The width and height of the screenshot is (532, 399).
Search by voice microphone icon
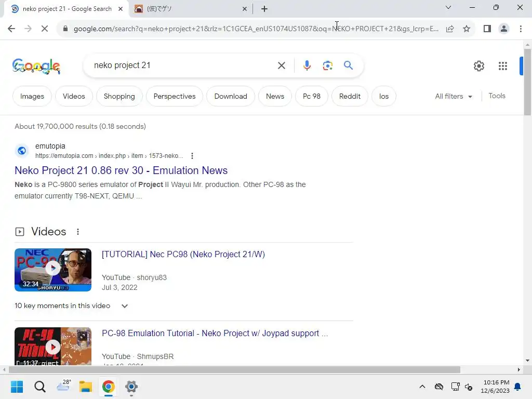pos(307,65)
